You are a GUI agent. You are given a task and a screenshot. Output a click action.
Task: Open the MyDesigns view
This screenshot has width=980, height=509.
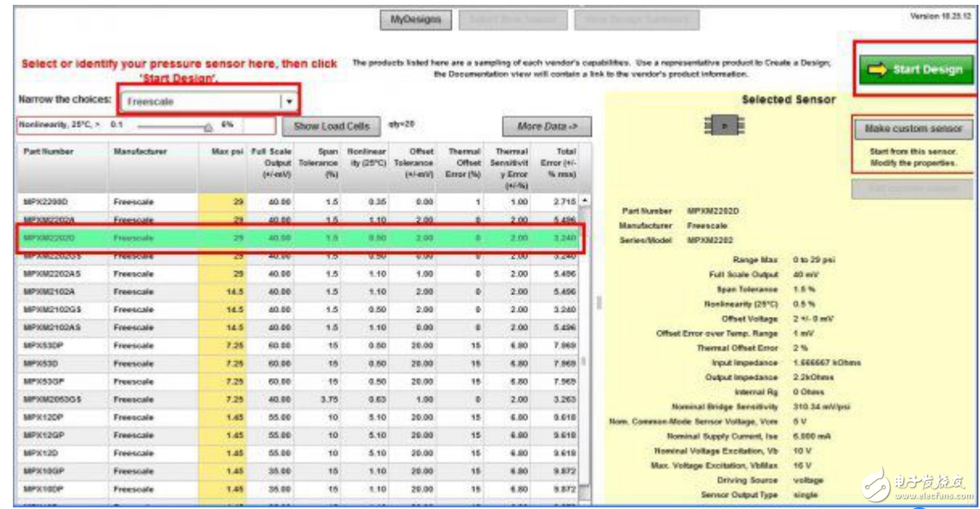[415, 19]
